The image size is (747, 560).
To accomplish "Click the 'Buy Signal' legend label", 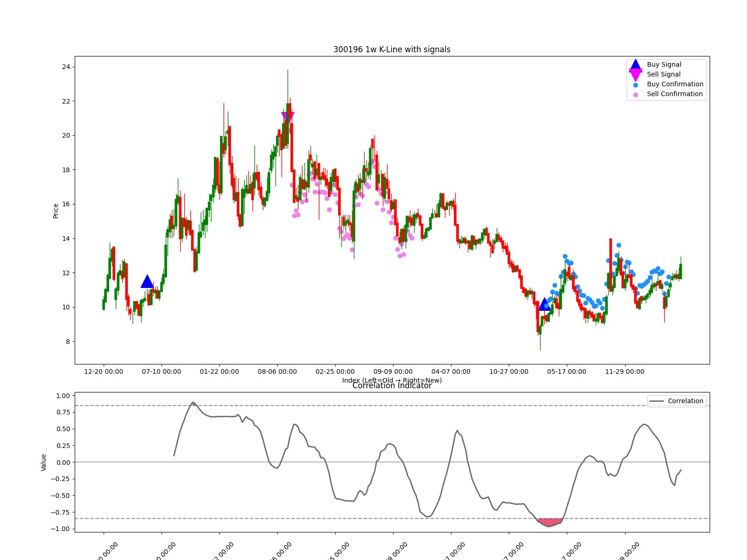I will tap(664, 64).
